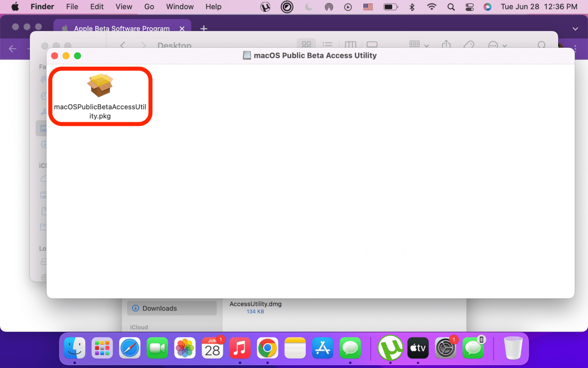Open Music app from the dock
Image resolution: width=588 pixels, height=368 pixels.
[x=239, y=348]
